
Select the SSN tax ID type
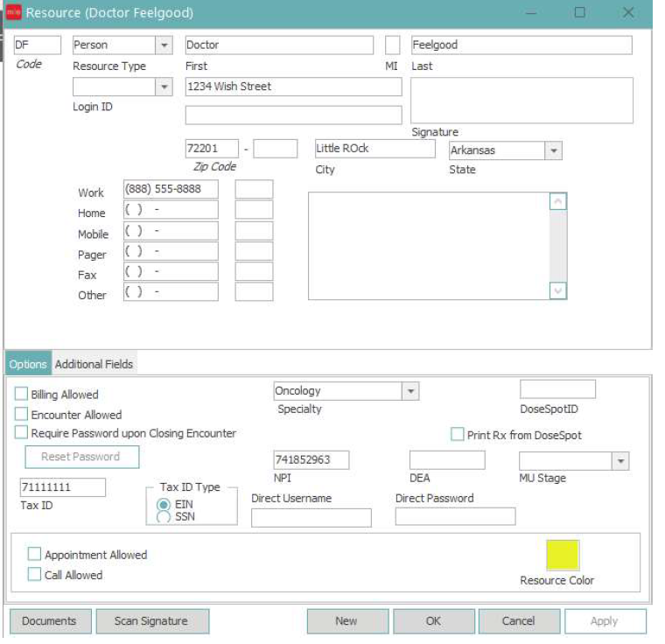[x=163, y=517]
